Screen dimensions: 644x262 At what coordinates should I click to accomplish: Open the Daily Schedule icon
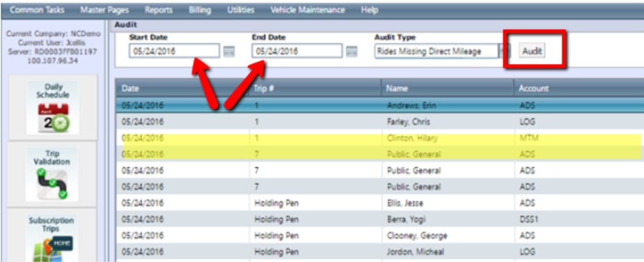click(x=53, y=107)
